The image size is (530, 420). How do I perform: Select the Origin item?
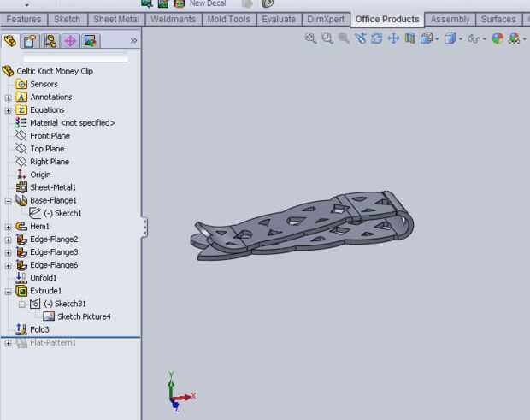40,175
